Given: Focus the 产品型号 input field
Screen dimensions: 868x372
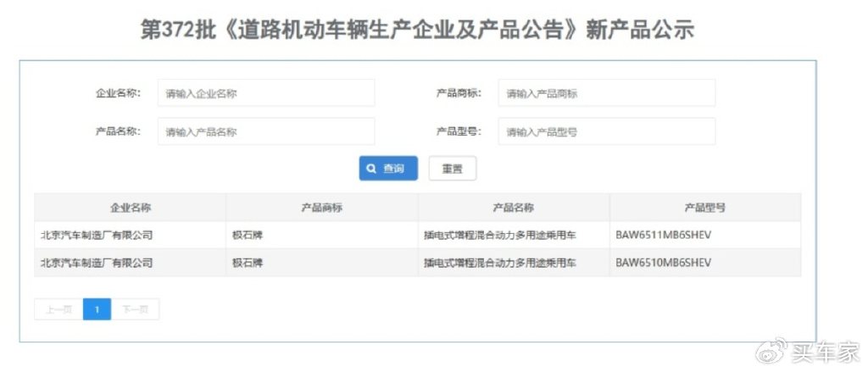Looking at the screenshot, I should [x=607, y=131].
